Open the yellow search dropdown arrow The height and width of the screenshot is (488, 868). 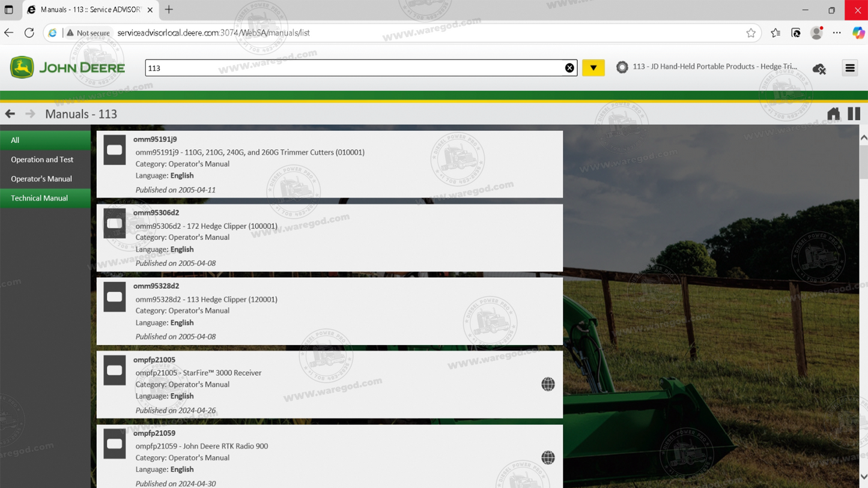click(x=593, y=67)
